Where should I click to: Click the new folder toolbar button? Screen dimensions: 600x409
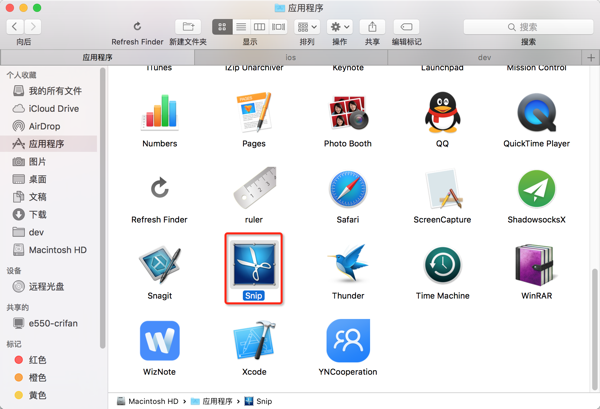tap(188, 27)
